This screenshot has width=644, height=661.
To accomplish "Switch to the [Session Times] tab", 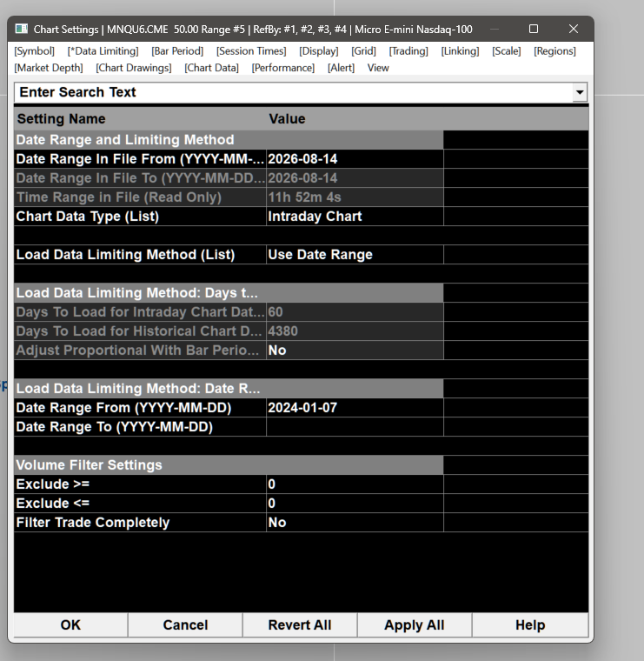I will (x=251, y=51).
